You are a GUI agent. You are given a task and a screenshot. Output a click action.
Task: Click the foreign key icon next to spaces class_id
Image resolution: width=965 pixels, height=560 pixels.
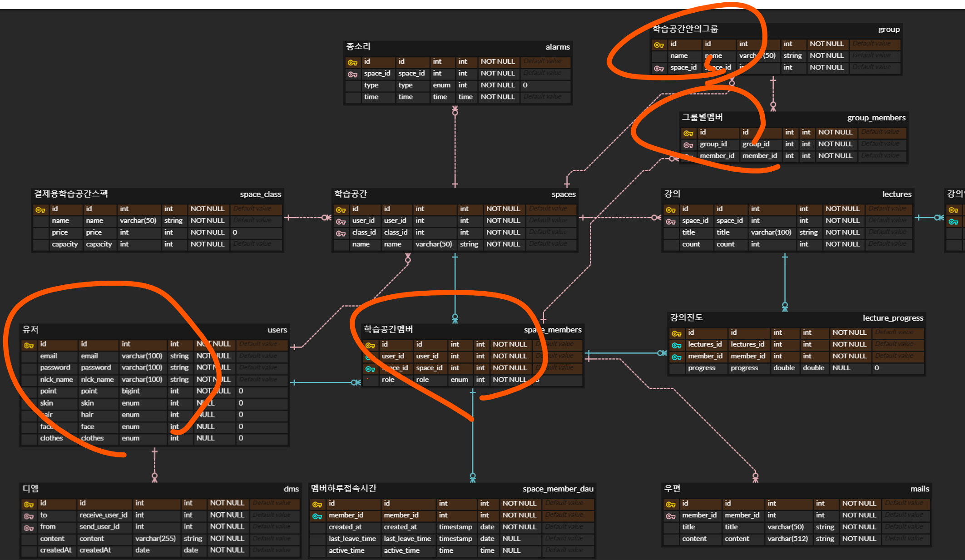click(x=341, y=233)
